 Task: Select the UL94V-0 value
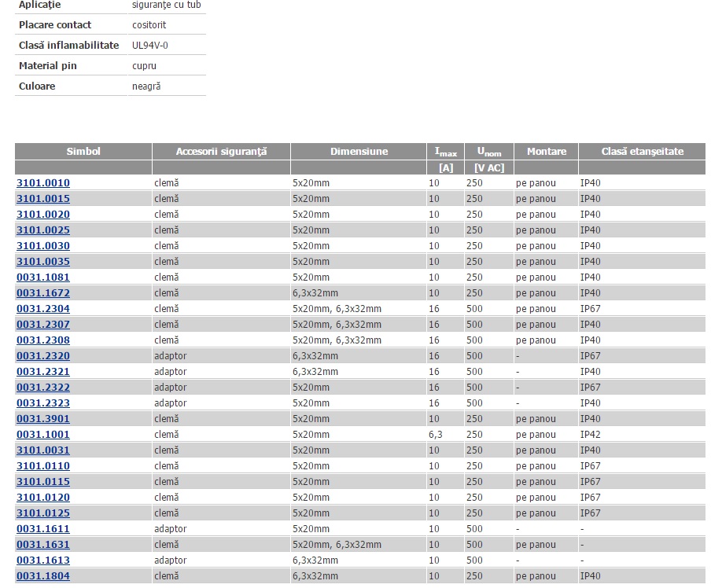(150, 46)
